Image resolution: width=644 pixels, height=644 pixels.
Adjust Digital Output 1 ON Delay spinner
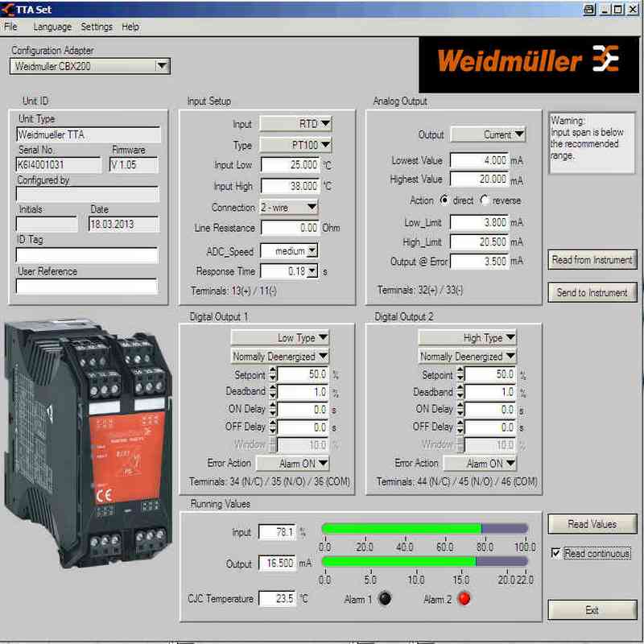(x=273, y=410)
